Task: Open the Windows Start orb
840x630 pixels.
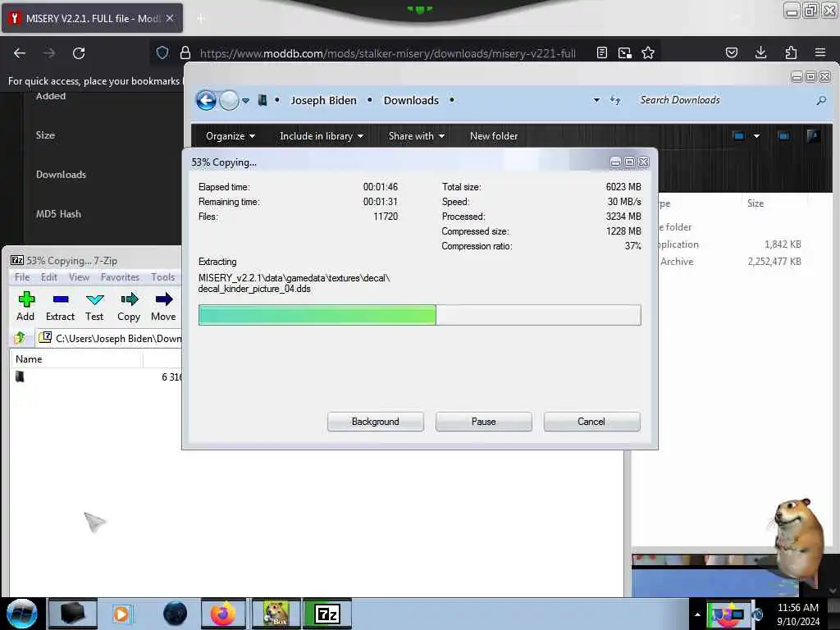Action: tap(21, 614)
